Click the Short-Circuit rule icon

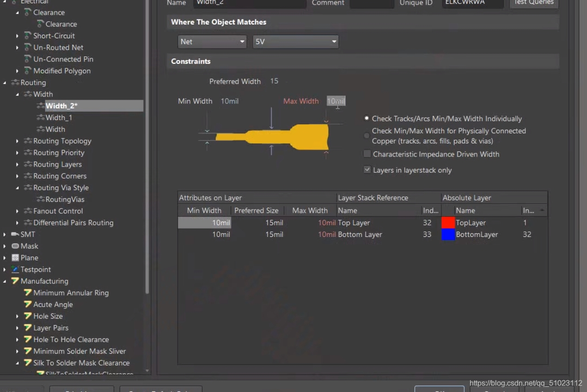[28, 36]
